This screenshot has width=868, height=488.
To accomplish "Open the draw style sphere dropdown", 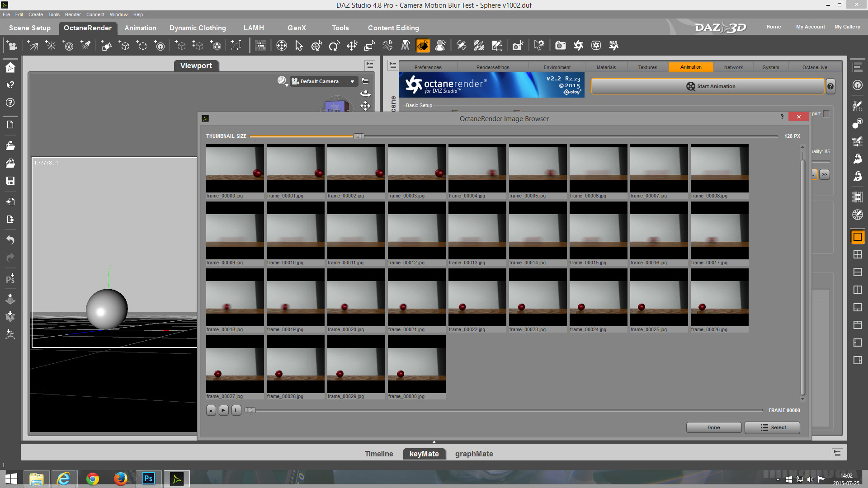I will click(283, 81).
